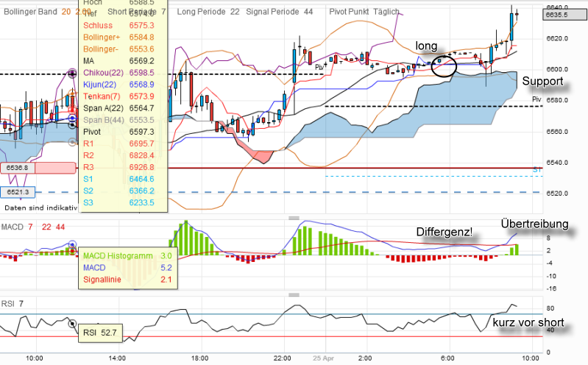
Task: Click the 6560.0 price axis label
Action: [x=557, y=132]
